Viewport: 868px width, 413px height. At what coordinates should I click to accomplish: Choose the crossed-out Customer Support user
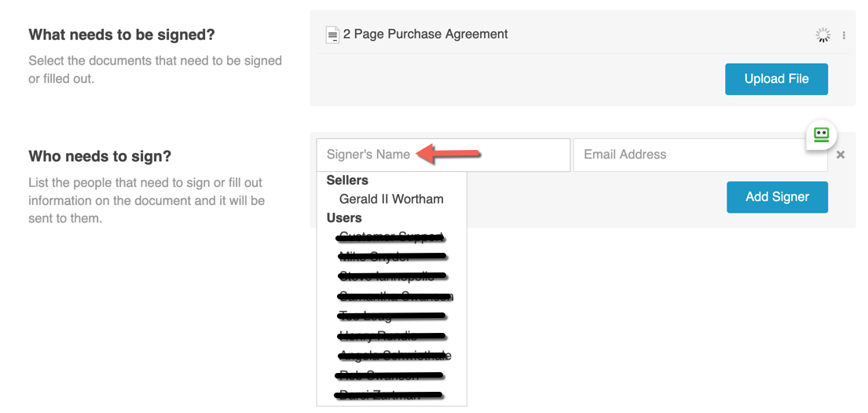pyautogui.click(x=391, y=237)
